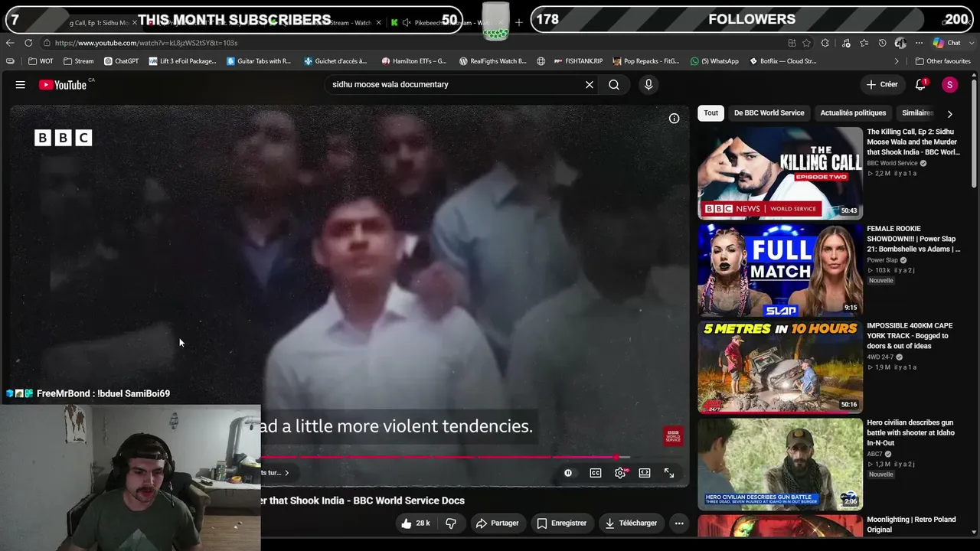Open YouTube notifications bell
This screenshot has height=551, width=980.
pos(921,85)
